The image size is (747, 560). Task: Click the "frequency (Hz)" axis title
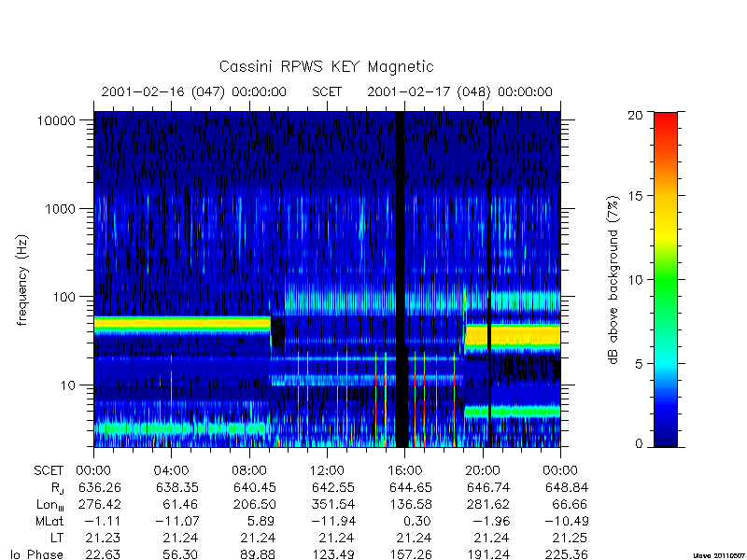pos(22,280)
